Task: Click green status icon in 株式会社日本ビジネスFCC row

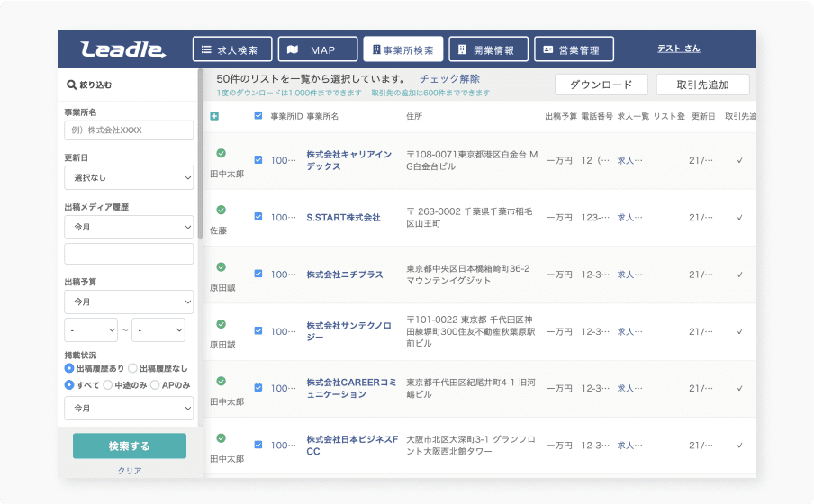Action: [221, 438]
